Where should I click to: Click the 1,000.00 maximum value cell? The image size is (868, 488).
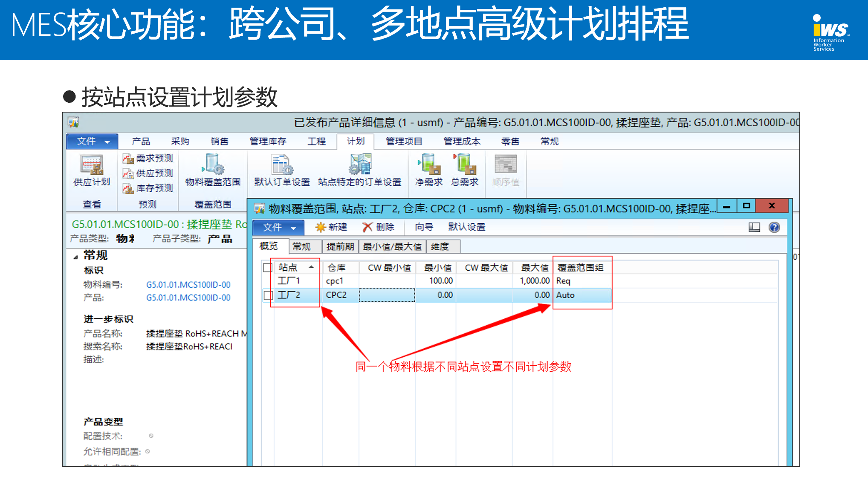[x=532, y=281]
